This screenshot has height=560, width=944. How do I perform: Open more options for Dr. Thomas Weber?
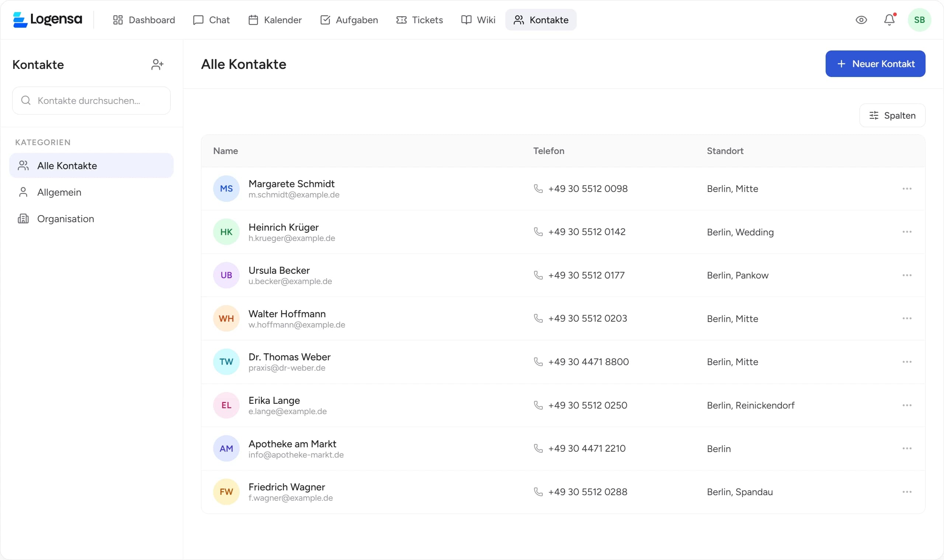pyautogui.click(x=907, y=362)
